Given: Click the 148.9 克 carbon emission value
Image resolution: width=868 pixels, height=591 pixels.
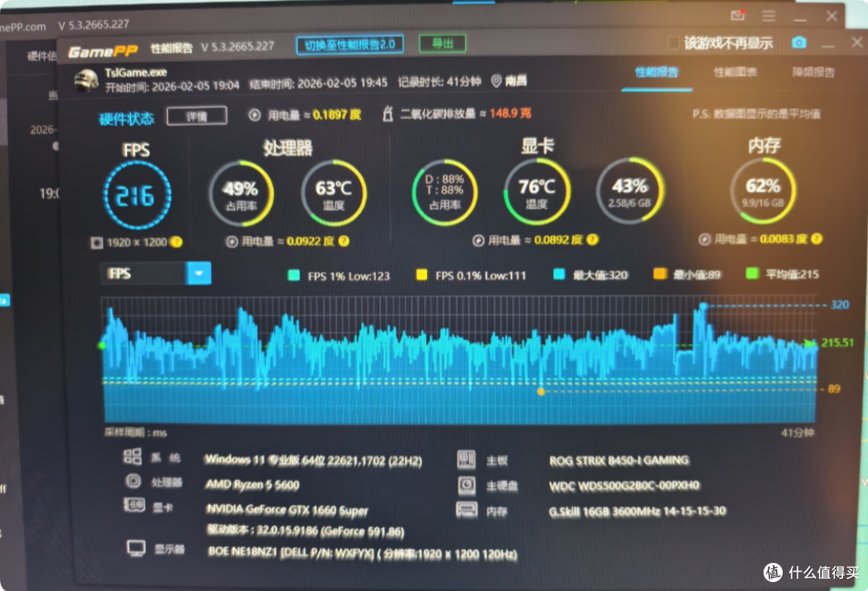Looking at the screenshot, I should click(510, 113).
